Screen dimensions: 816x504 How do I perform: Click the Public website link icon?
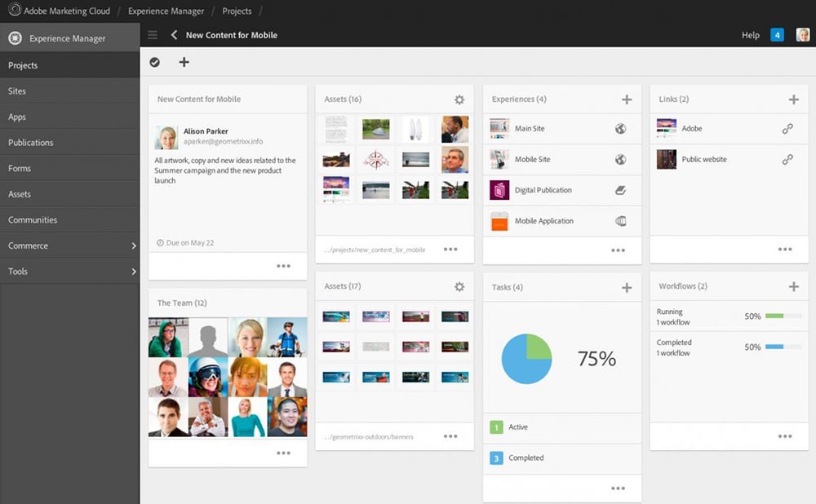pyautogui.click(x=788, y=159)
